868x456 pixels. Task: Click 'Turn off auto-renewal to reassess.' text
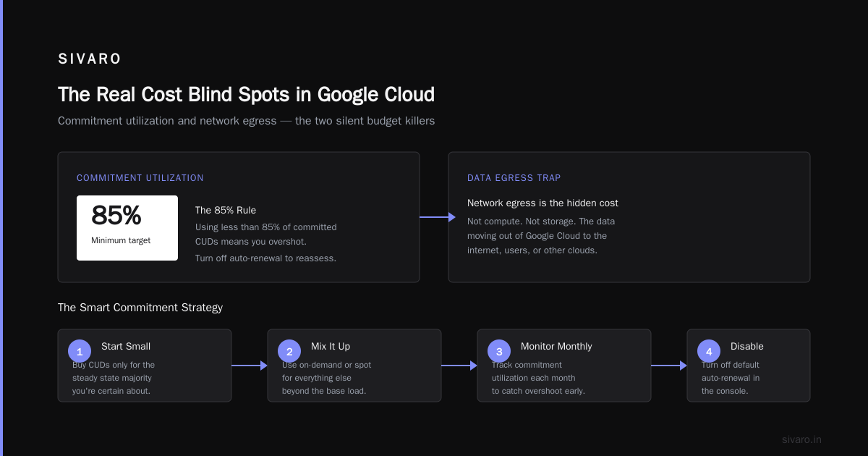(x=265, y=258)
